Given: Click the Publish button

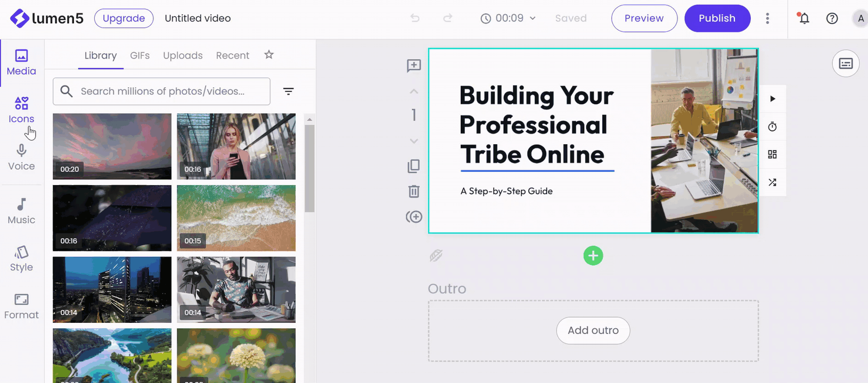Looking at the screenshot, I should 717,18.
